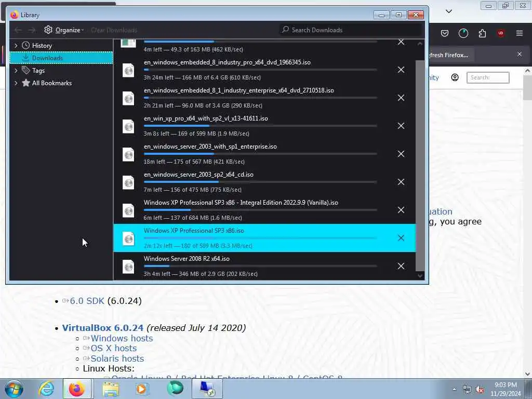Click en_win_xp_pro_x64 progress bar
The width and height of the screenshot is (532, 399).
tap(260, 126)
